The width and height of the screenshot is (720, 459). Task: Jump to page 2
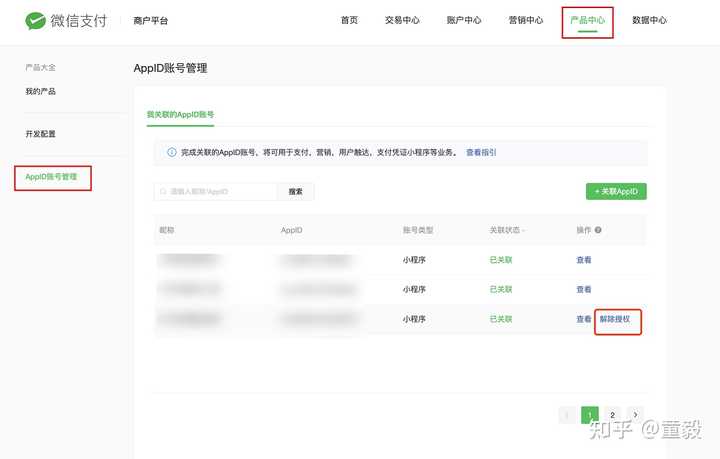click(x=613, y=415)
